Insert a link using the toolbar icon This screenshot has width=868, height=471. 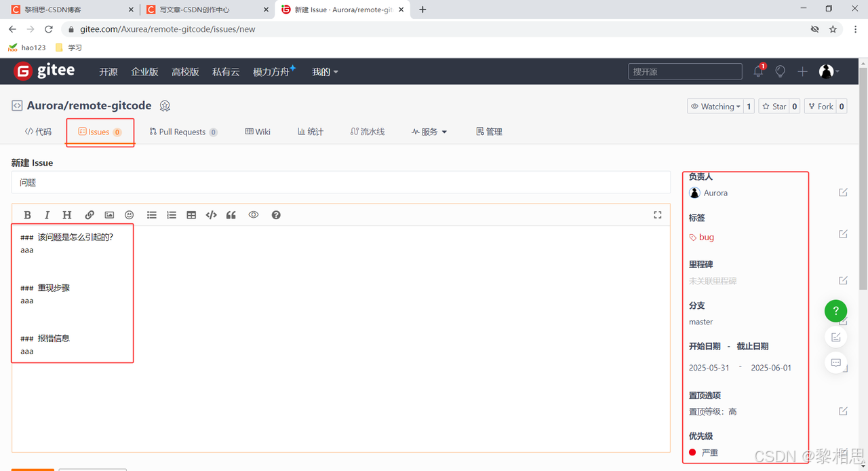point(90,215)
